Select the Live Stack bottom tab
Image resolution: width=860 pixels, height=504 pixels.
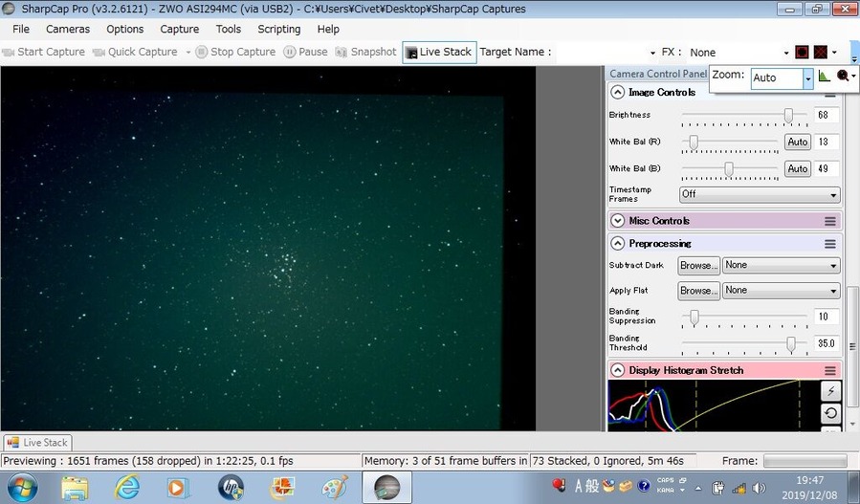click(x=38, y=443)
